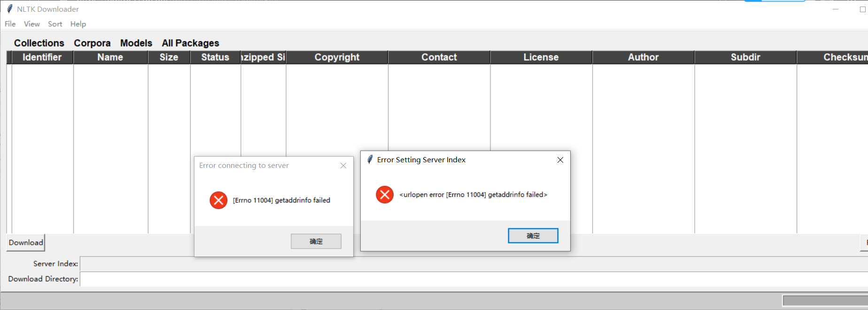
Task: Maximize the NLTK Downloader window
Action: 863,9
